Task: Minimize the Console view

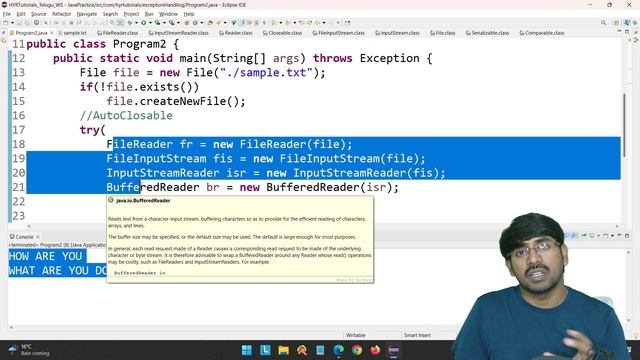Action: coord(619,236)
